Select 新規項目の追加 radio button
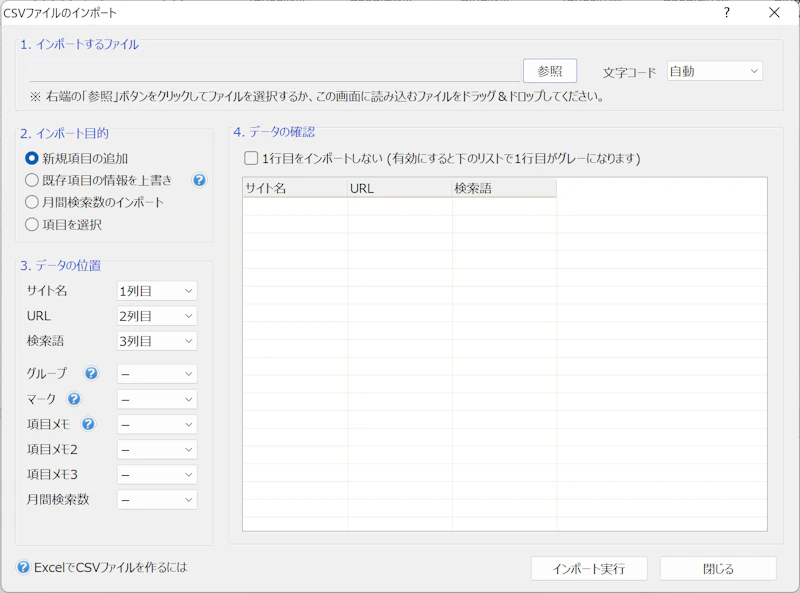800x593 pixels. point(32,159)
